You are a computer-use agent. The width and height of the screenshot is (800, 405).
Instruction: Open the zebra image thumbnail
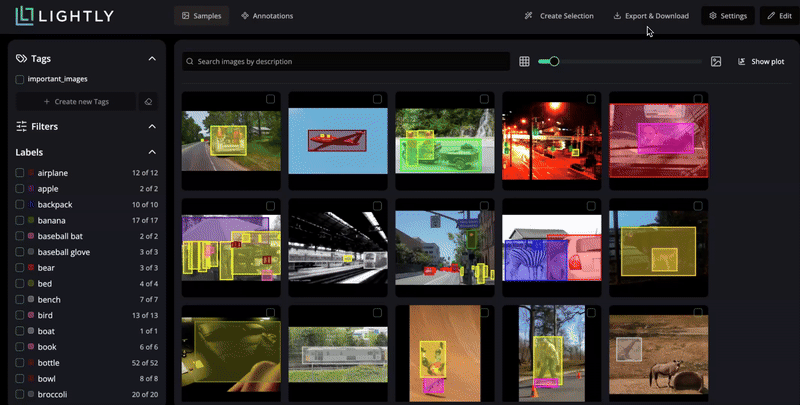552,248
